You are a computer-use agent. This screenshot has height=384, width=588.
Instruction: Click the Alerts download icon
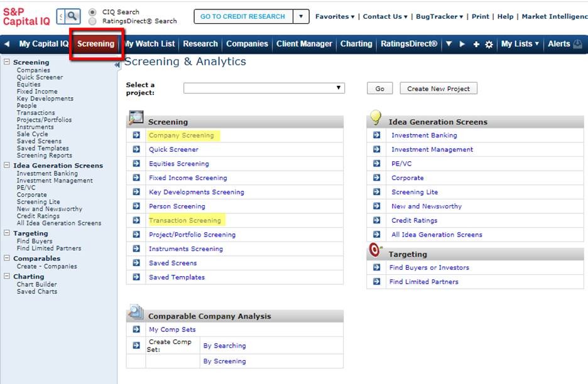(x=578, y=44)
